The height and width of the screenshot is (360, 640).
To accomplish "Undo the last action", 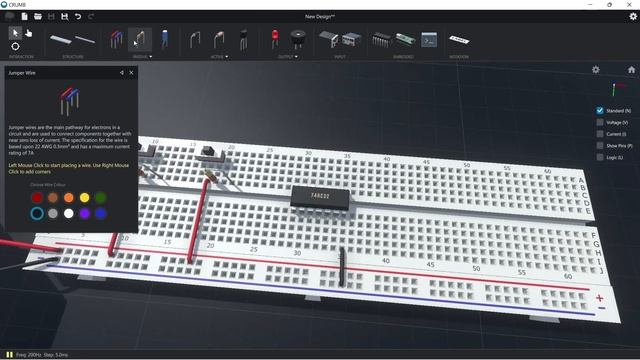I will pyautogui.click(x=78, y=16).
